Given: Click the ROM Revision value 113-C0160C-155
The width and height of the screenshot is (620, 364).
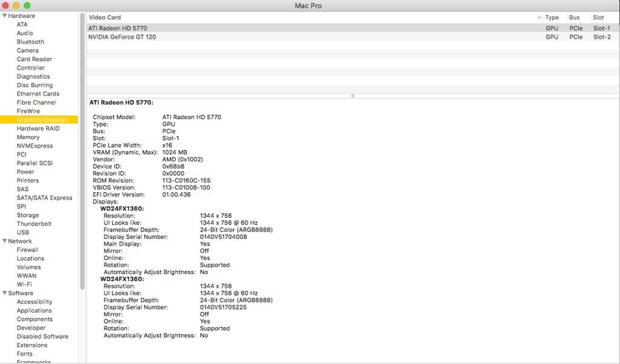Looking at the screenshot, I should 186,180.
